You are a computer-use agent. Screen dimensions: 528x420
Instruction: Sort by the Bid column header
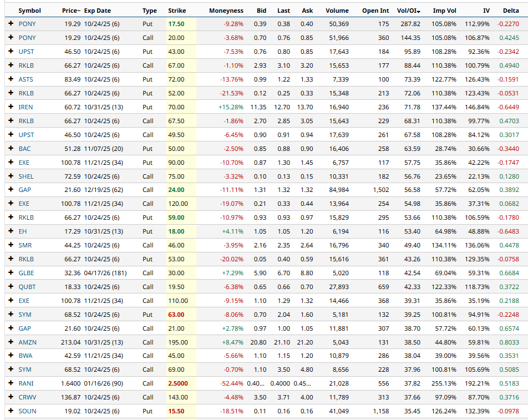tap(261, 11)
